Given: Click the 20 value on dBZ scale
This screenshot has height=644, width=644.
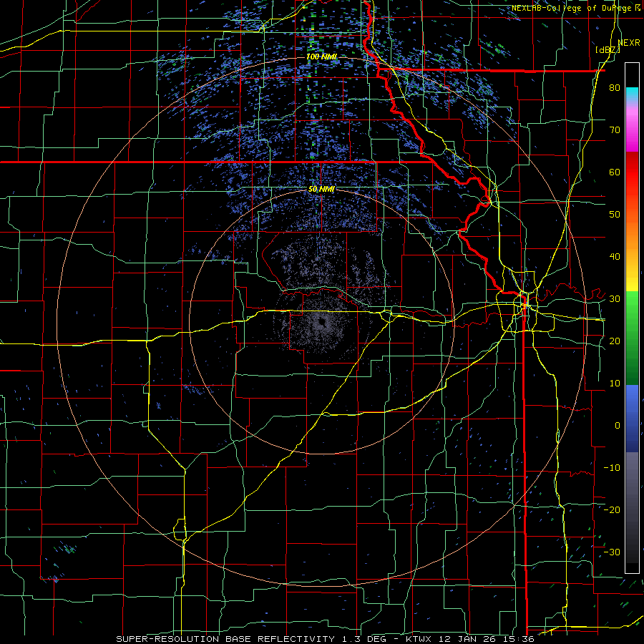Looking at the screenshot, I should [x=615, y=341].
